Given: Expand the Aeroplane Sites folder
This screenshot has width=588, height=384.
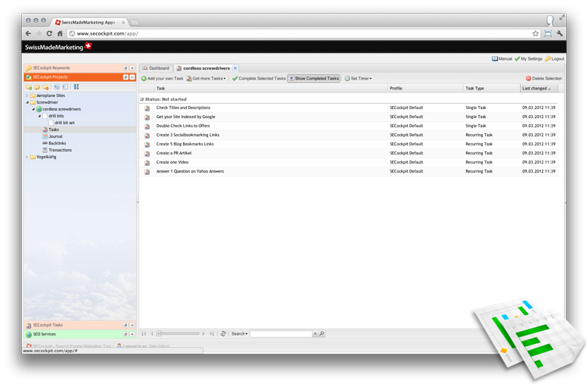Looking at the screenshot, I should [27, 95].
